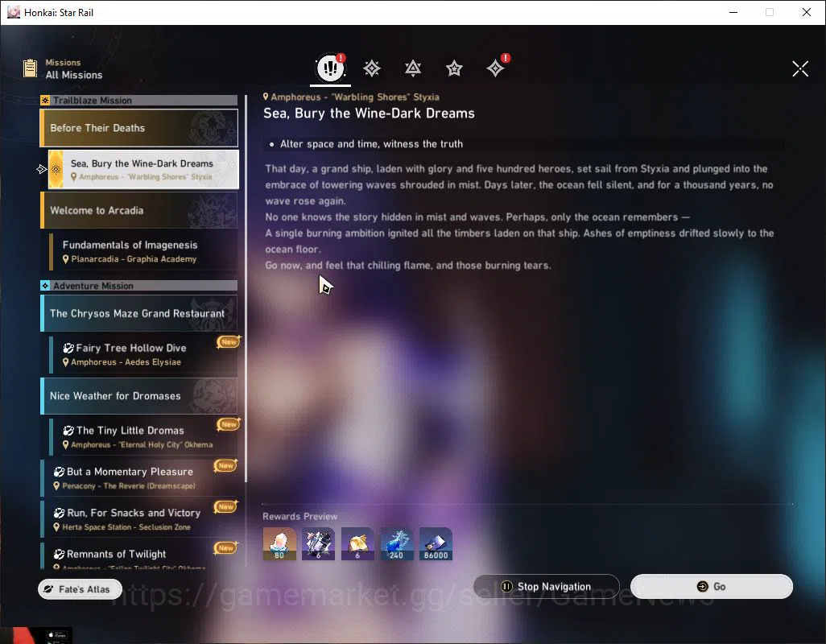Viewport: 826px width, 644px height.
Task: Click the New badge on Fairy Tree Hollow Dive
Action: 229,342
